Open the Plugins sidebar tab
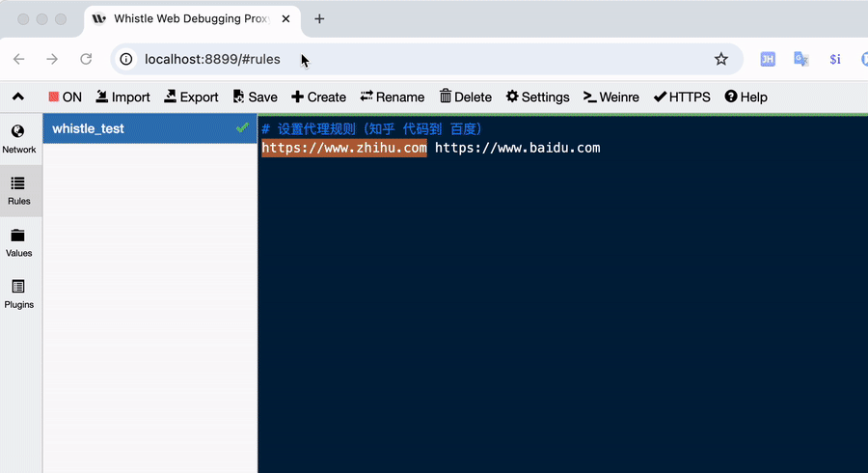Viewport: 868px width, 473px height. pos(19,294)
